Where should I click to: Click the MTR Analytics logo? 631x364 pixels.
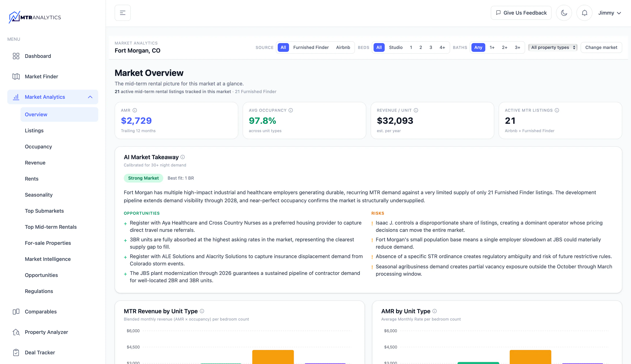[x=35, y=17]
